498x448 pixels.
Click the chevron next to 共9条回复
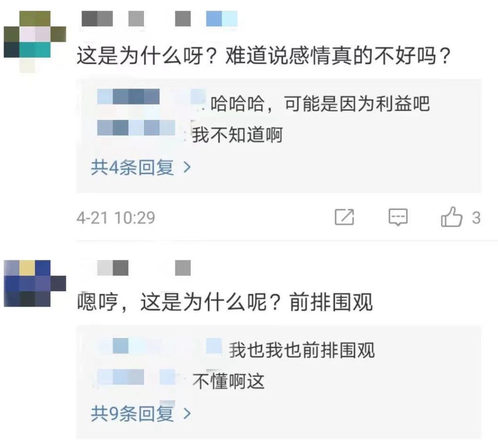click(x=187, y=414)
